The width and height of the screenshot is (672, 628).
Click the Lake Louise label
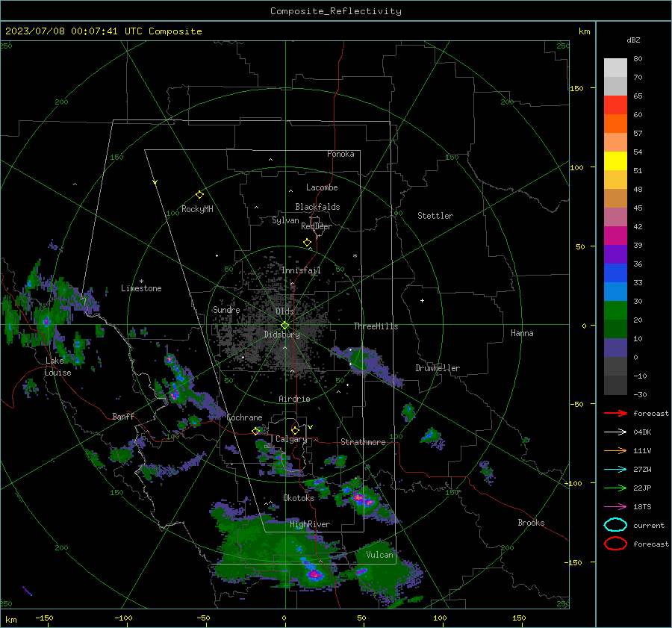58,367
